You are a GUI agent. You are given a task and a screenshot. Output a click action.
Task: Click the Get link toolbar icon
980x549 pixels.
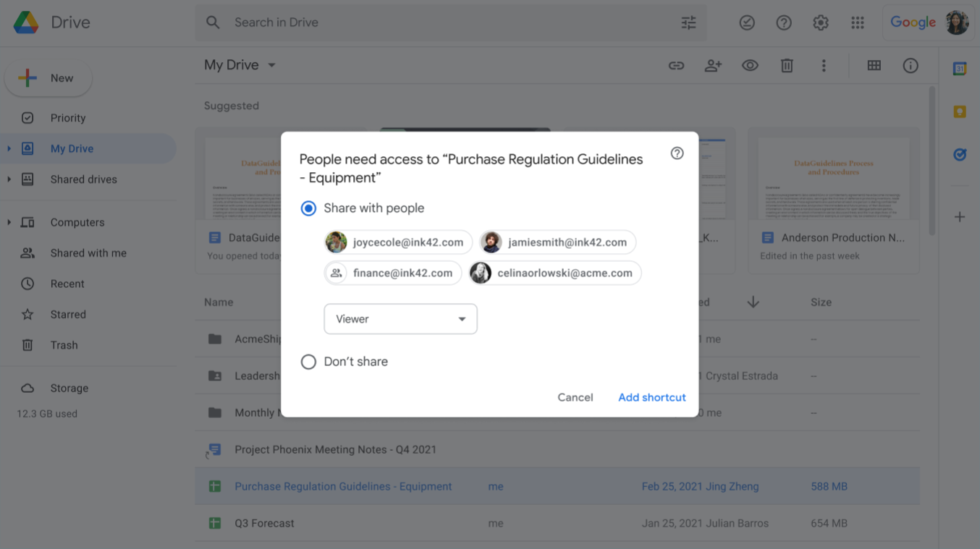(x=676, y=65)
